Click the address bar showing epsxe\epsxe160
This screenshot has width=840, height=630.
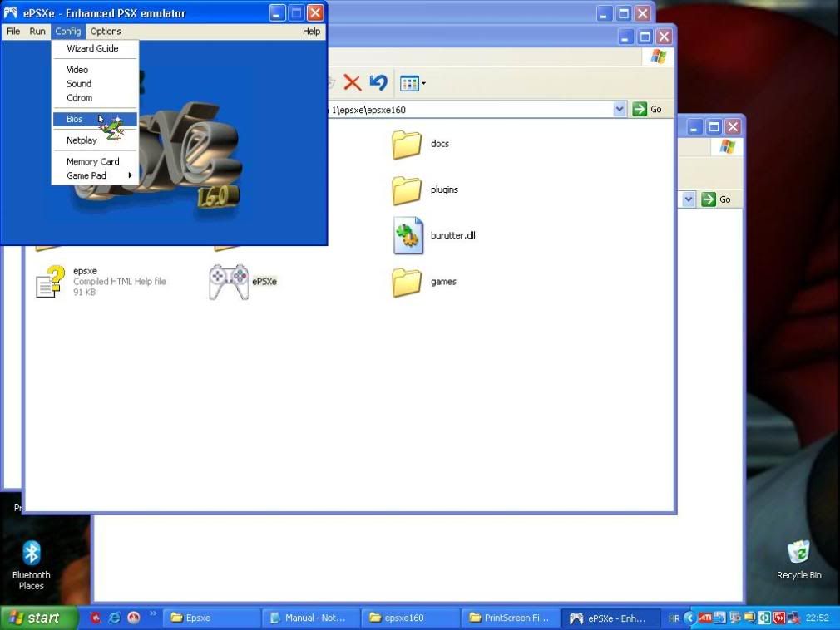471,110
